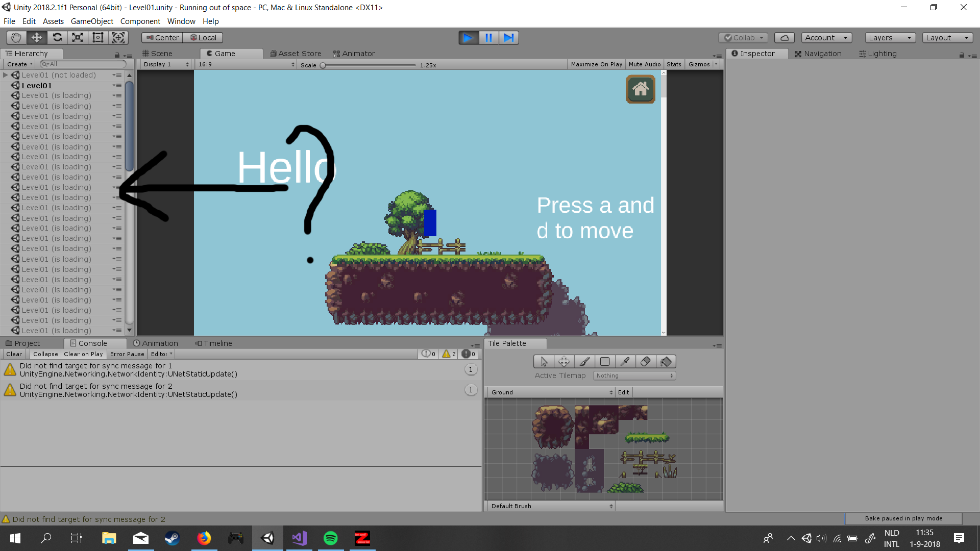Select the combined Transform tool
The width and height of the screenshot is (980, 551).
pos(118,37)
